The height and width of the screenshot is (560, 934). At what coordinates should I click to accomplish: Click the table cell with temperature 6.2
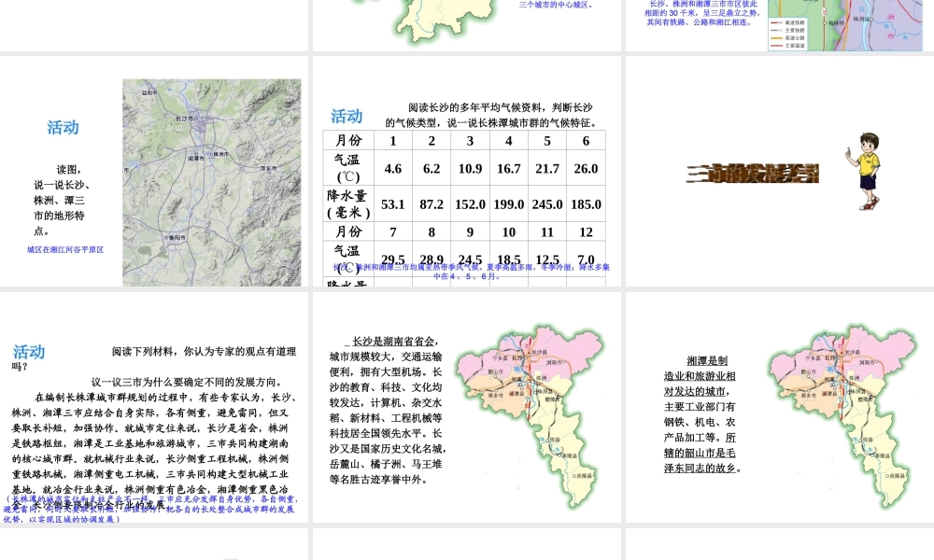click(432, 168)
